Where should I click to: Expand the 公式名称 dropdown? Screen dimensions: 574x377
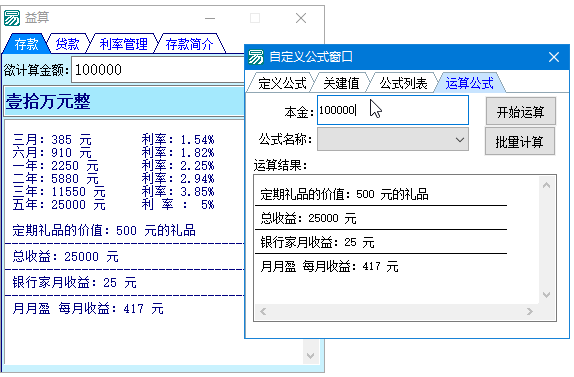(x=393, y=139)
